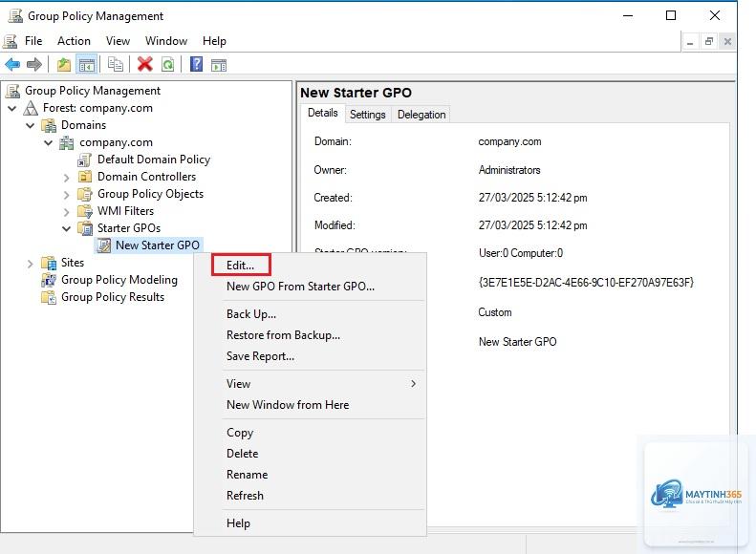Select Group Policy Results in tree
The height and width of the screenshot is (554, 756).
tap(113, 297)
